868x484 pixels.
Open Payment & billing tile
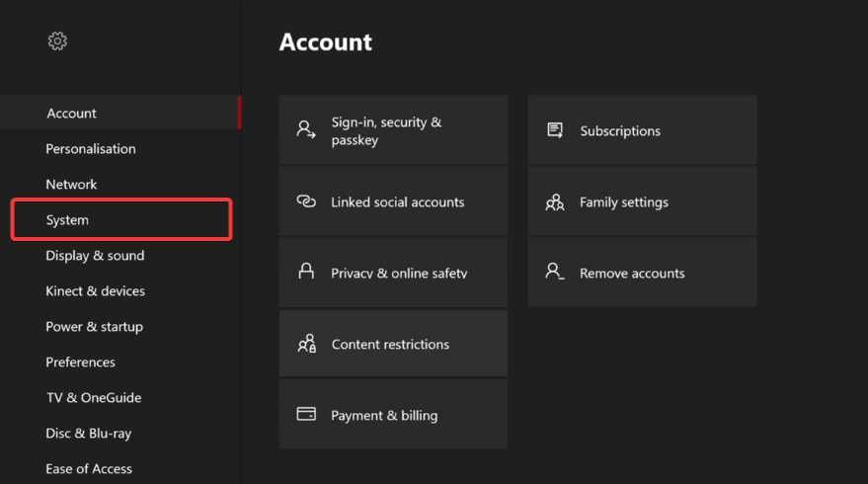pos(394,414)
